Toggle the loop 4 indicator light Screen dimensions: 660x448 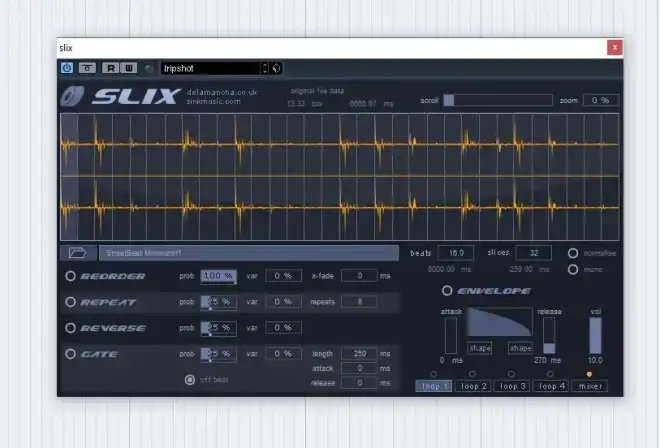point(550,374)
